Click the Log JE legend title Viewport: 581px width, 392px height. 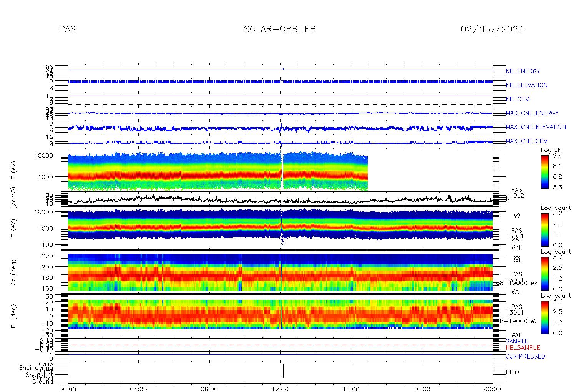pyautogui.click(x=551, y=150)
